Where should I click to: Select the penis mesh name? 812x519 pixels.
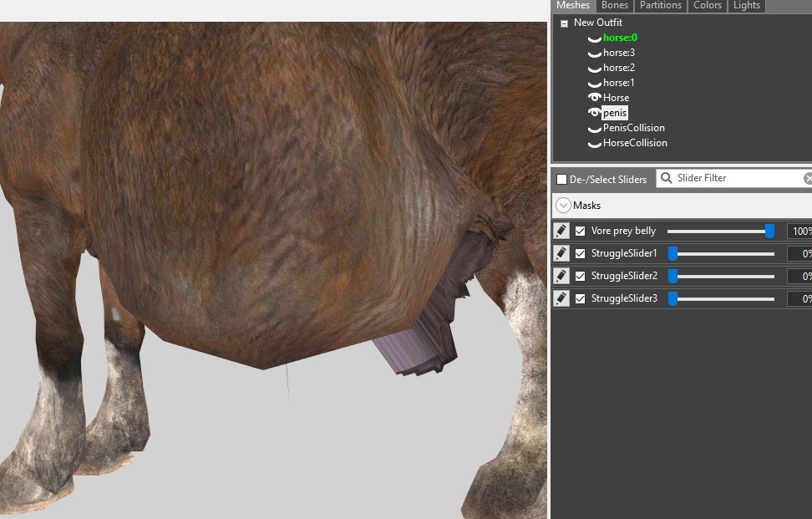615,112
